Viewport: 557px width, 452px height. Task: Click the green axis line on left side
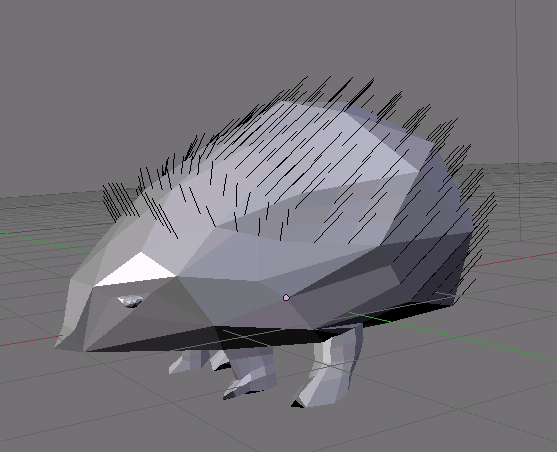pyautogui.click(x=44, y=242)
